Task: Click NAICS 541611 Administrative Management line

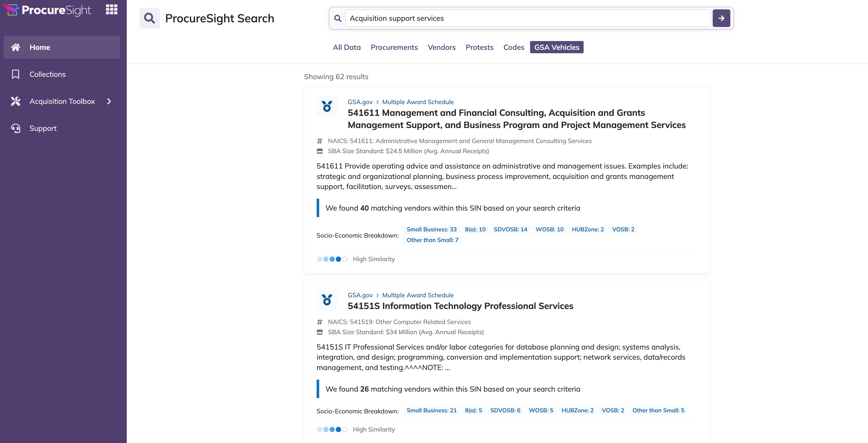Action: tap(460, 141)
